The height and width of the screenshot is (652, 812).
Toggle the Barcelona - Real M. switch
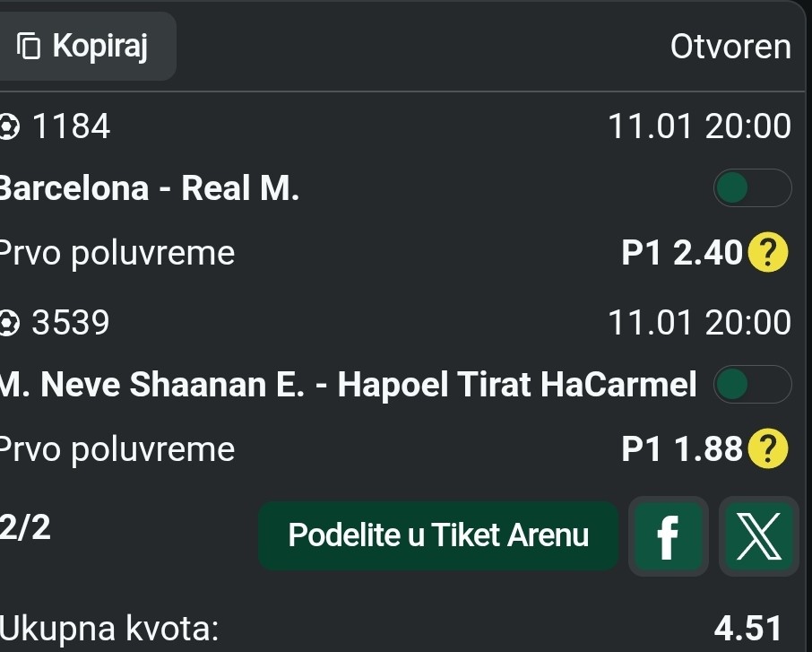tap(752, 188)
